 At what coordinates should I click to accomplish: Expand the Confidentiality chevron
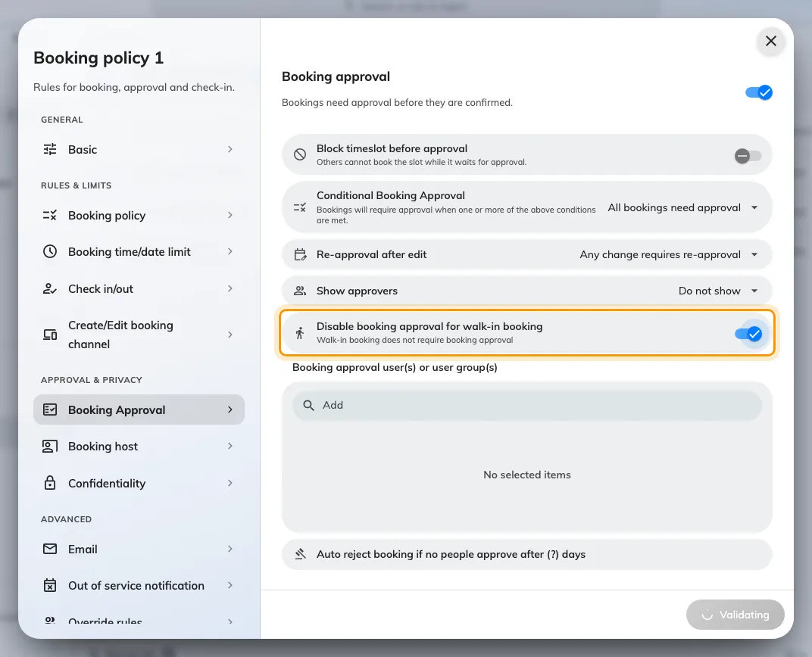pyautogui.click(x=230, y=483)
